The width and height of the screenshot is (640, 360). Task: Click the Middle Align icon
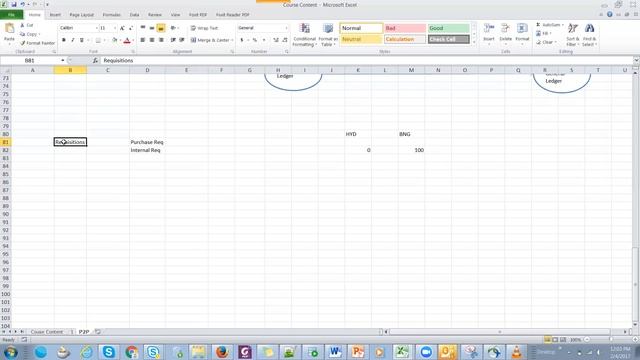(152, 28)
